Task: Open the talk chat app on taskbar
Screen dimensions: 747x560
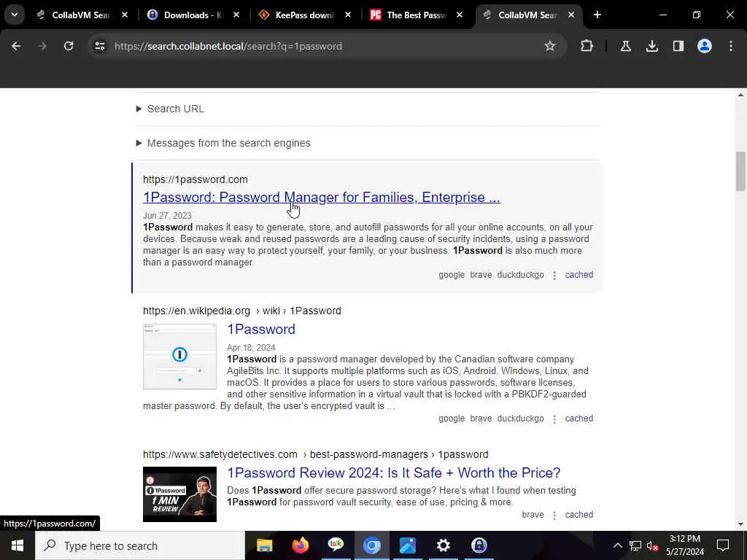Action: point(336,545)
